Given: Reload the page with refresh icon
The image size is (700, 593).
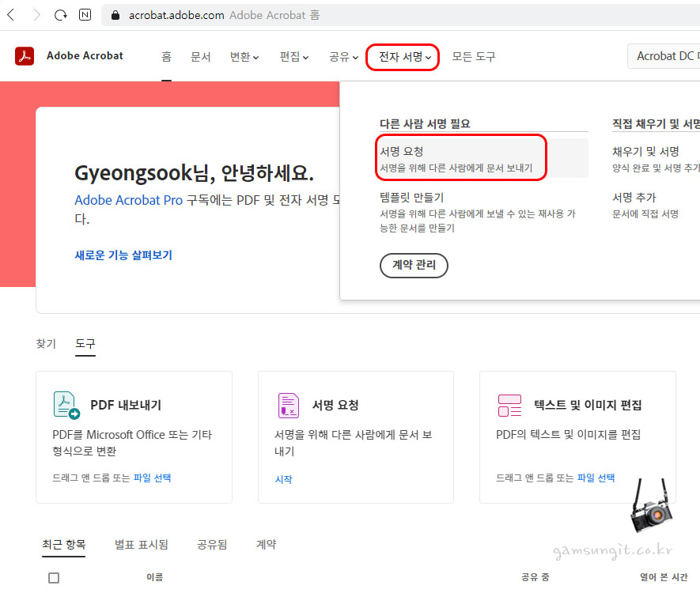Looking at the screenshot, I should pyautogui.click(x=60, y=15).
